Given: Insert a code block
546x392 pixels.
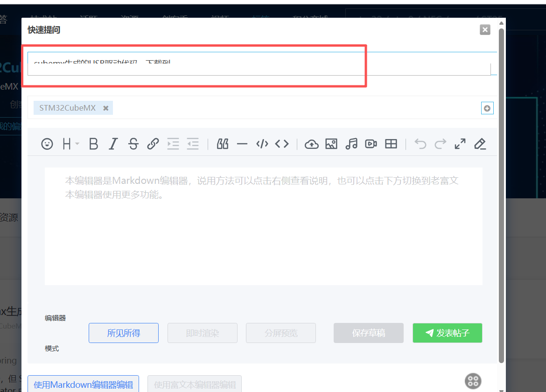Looking at the screenshot, I should tap(262, 144).
